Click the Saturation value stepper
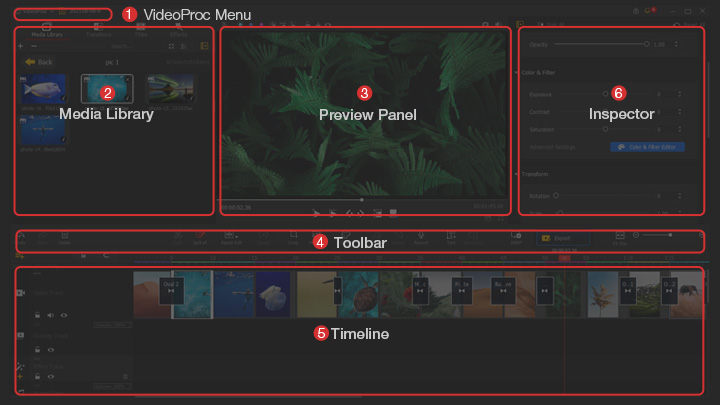The height and width of the screenshot is (405, 720). pos(680,129)
